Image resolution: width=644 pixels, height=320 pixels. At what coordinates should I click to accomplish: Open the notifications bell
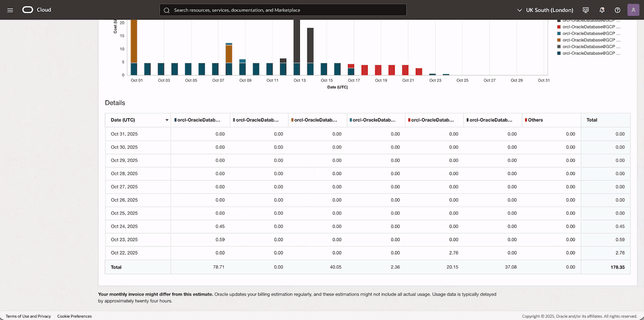602,9
